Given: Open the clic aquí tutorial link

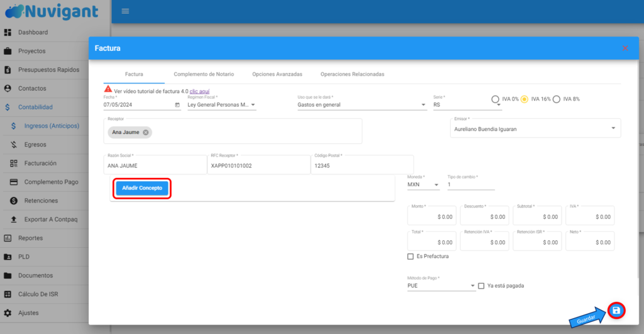Looking at the screenshot, I should 199,91.
